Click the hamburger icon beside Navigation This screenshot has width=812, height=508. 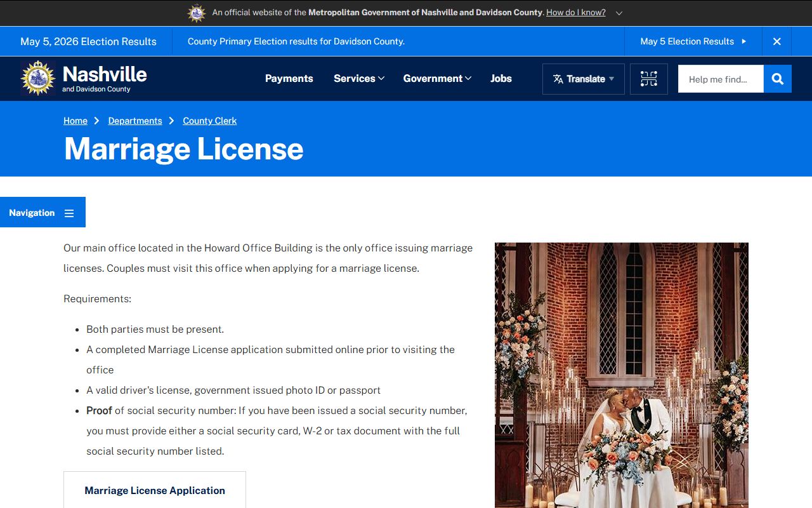click(x=69, y=213)
